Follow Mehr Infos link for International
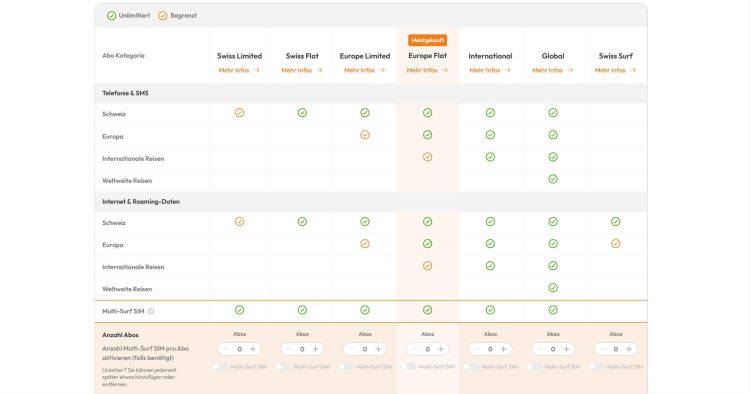The image size is (750, 394). tap(490, 70)
